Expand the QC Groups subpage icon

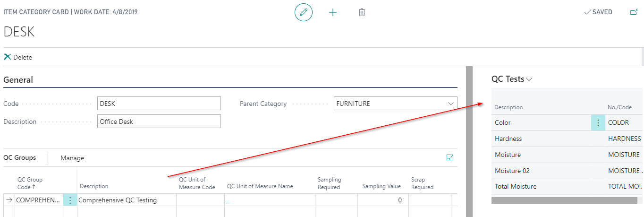click(x=449, y=158)
